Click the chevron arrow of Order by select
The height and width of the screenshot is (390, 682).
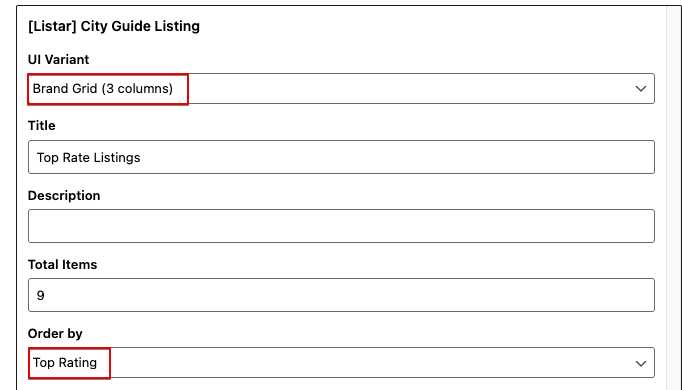pyautogui.click(x=640, y=363)
